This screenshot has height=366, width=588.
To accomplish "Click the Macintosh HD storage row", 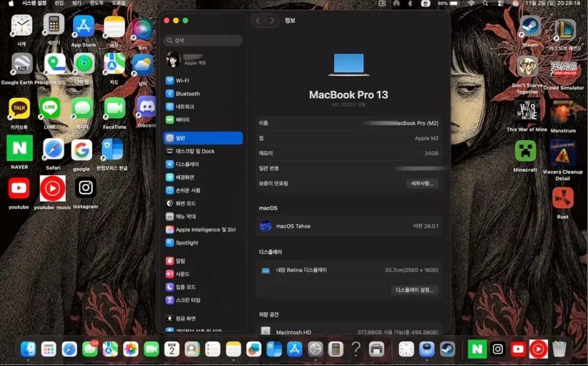I will [349, 332].
